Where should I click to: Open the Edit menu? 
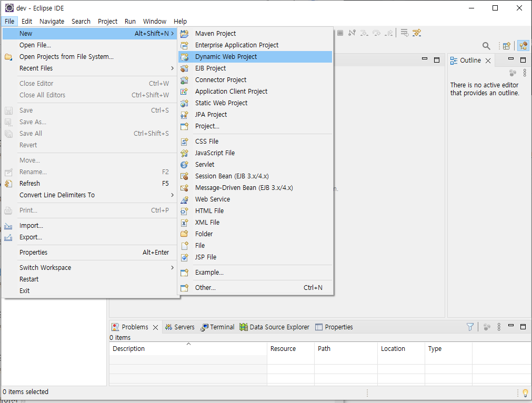click(x=27, y=22)
